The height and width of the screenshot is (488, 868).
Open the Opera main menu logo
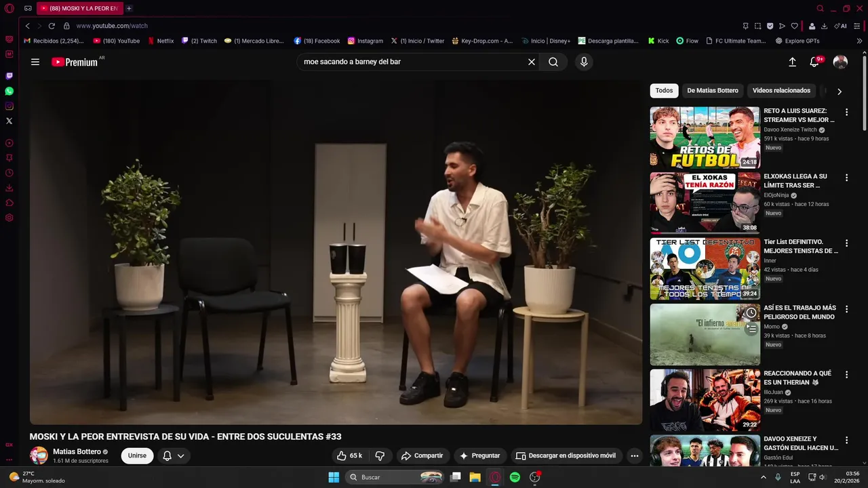point(9,9)
